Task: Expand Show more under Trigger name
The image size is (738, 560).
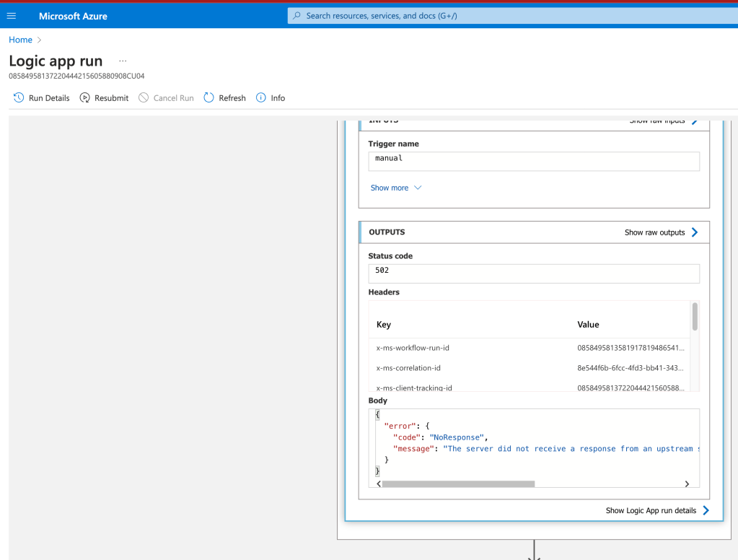Action: point(390,188)
